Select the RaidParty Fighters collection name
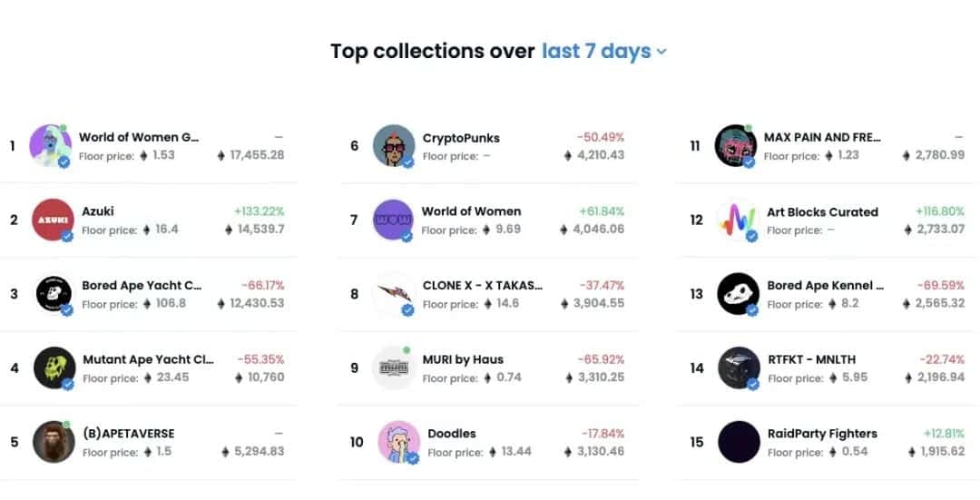The image size is (980, 500). [821, 434]
